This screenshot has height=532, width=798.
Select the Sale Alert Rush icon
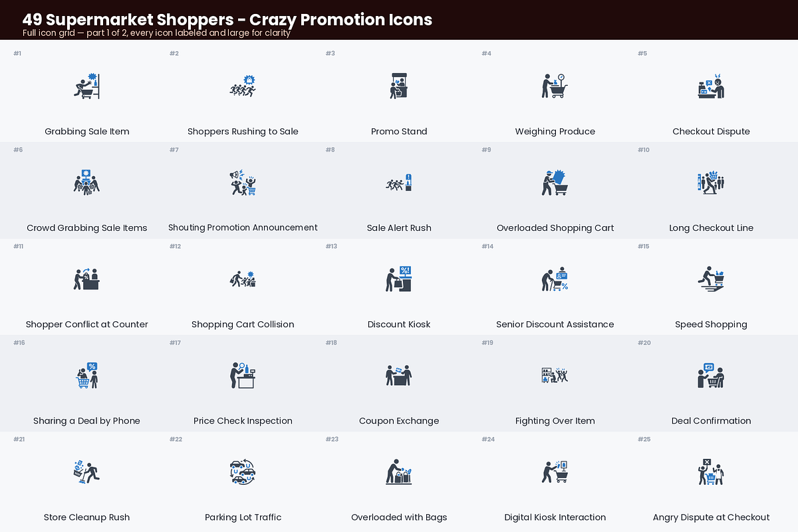399,183
